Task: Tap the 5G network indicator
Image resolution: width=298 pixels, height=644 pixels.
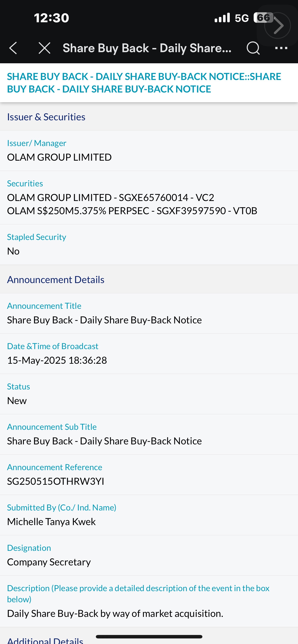Action: coord(242,18)
